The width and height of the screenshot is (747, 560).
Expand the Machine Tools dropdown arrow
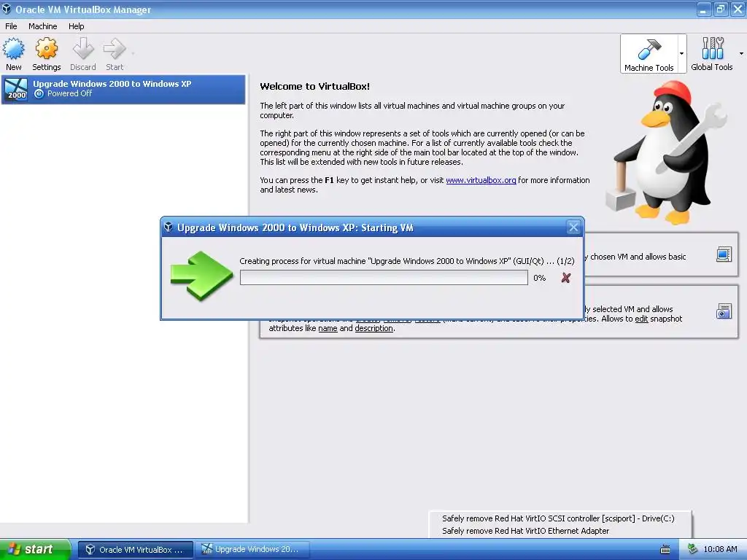682,53
